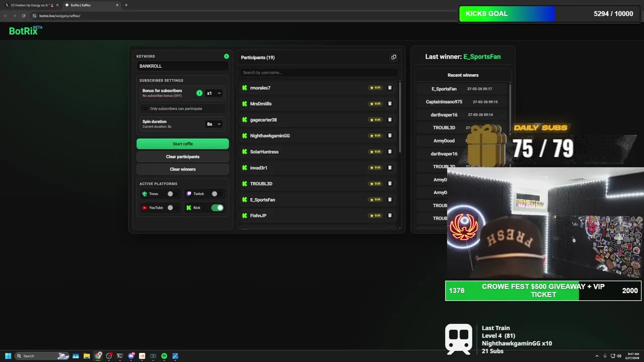Select ArmyDood in recent winners
Image resolution: width=644 pixels, height=362 pixels.
[x=444, y=141]
